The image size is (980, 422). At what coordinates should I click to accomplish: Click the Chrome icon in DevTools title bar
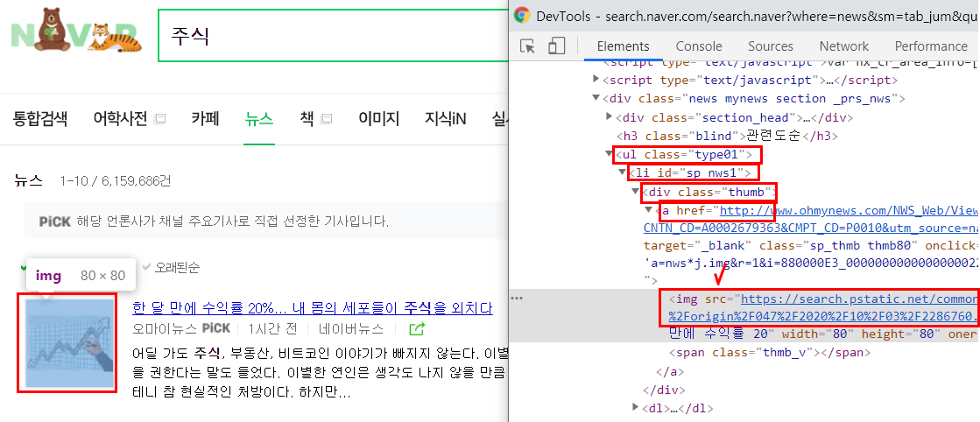tap(522, 16)
